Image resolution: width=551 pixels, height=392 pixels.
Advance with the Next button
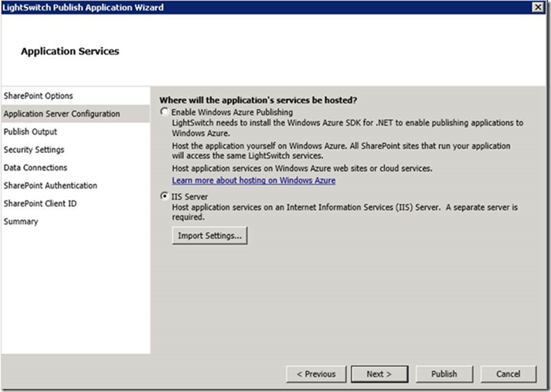[379, 374]
